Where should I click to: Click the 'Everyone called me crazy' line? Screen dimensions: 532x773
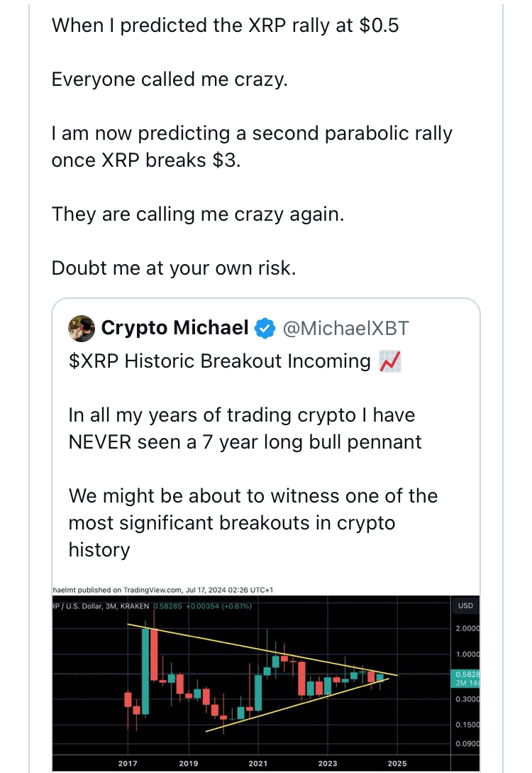[x=170, y=79]
